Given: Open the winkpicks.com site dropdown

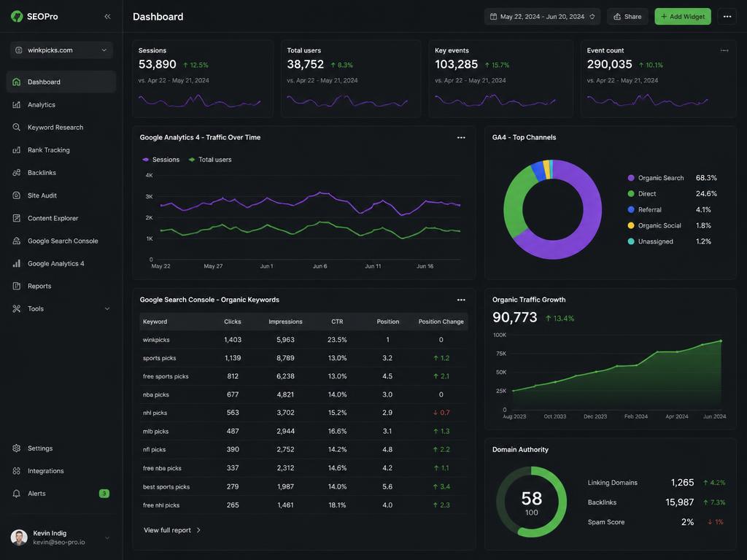Looking at the screenshot, I should click(x=61, y=50).
